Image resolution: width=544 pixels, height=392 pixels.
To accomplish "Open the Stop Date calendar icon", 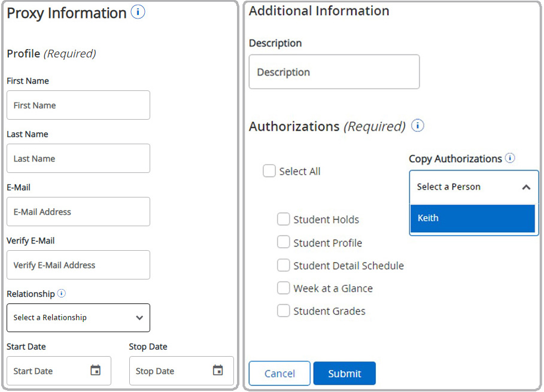I will [x=218, y=370].
